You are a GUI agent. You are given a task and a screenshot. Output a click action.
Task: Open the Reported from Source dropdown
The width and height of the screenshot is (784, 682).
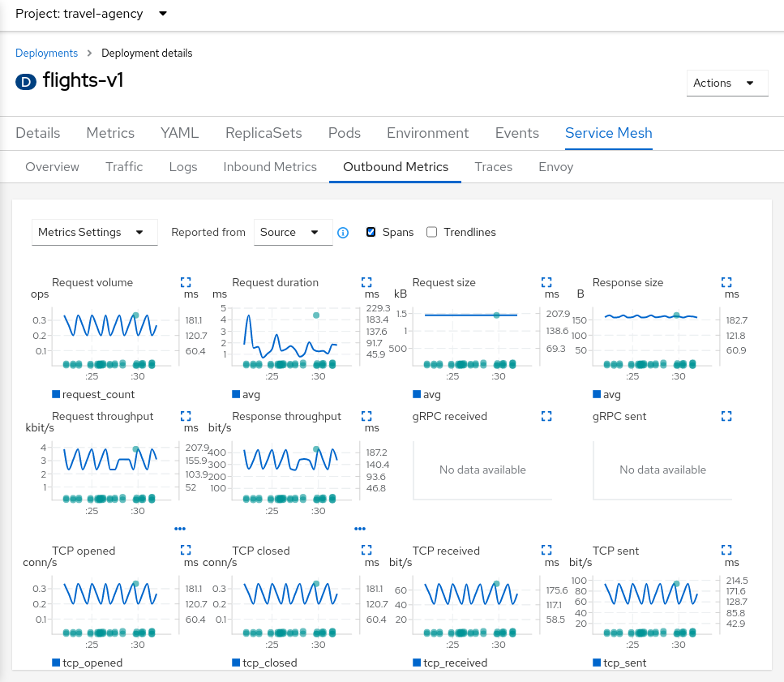pos(293,232)
